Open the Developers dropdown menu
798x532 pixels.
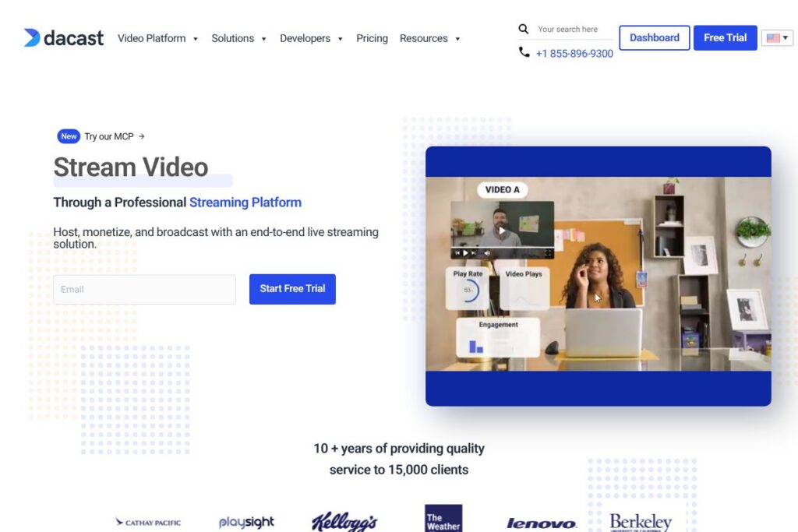311,38
